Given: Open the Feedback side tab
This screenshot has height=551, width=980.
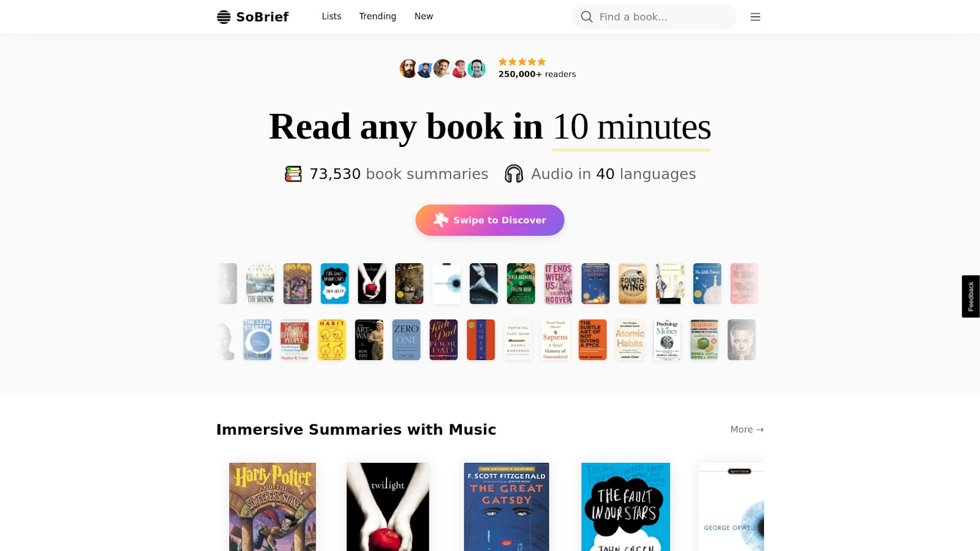Looking at the screenshot, I should click(x=971, y=296).
